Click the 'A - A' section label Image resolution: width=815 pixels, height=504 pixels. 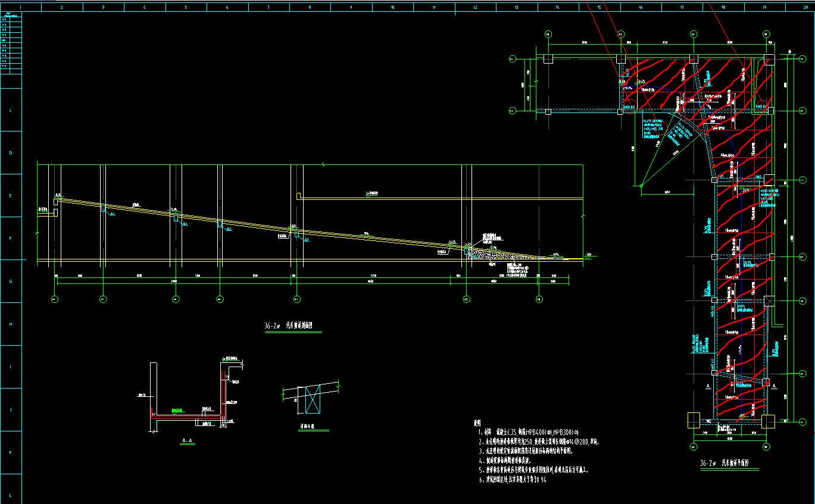186,440
